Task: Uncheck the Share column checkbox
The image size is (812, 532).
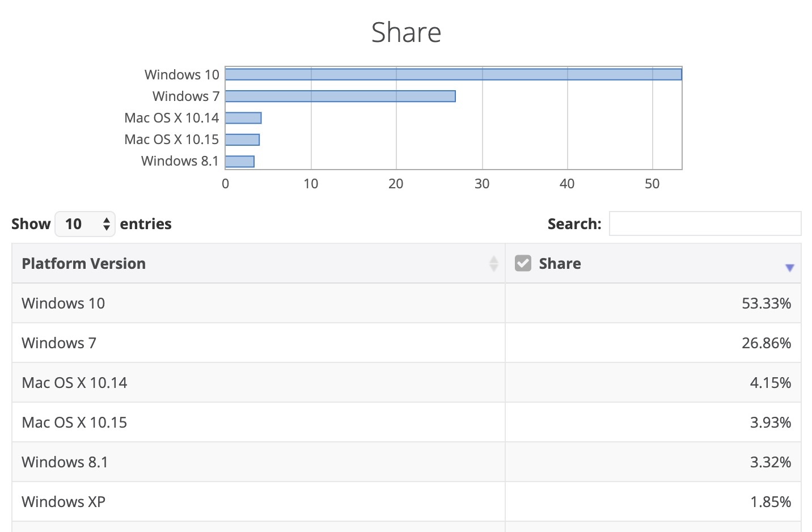Action: (523, 263)
